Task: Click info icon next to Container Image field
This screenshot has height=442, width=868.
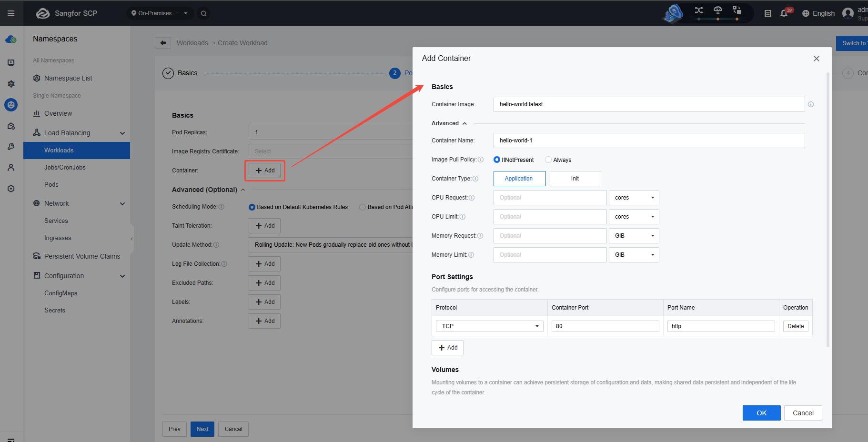Action: pyautogui.click(x=811, y=104)
